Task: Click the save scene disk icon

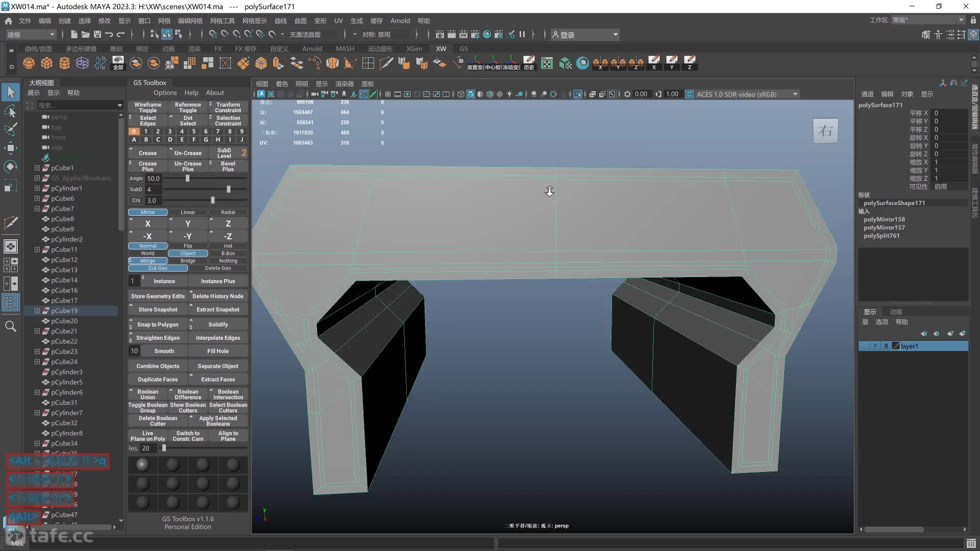Action: click(97, 35)
